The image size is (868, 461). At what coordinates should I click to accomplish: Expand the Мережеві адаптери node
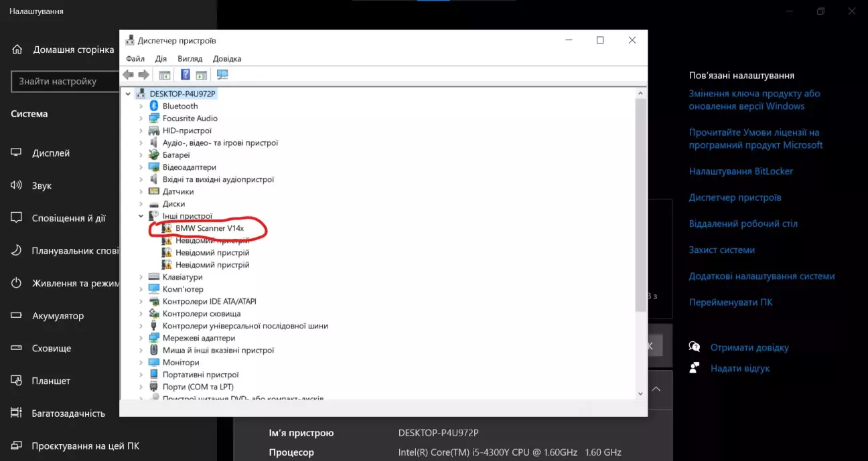pos(141,338)
